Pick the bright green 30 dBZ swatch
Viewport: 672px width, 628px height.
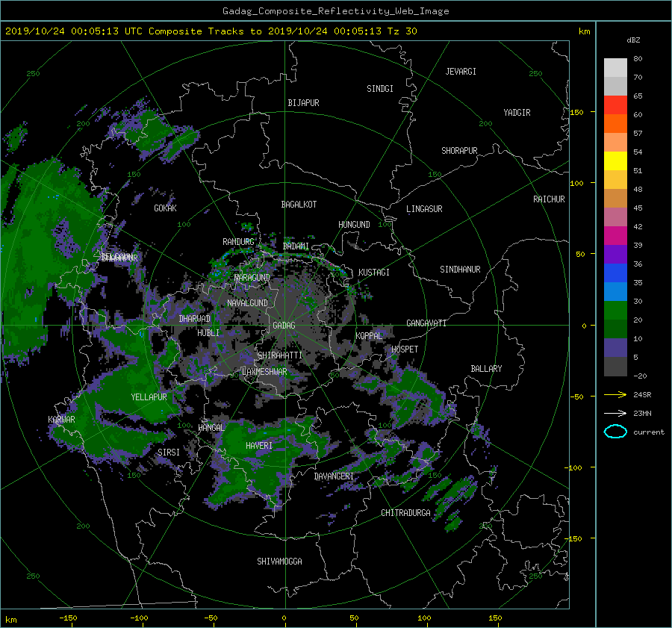click(615, 311)
